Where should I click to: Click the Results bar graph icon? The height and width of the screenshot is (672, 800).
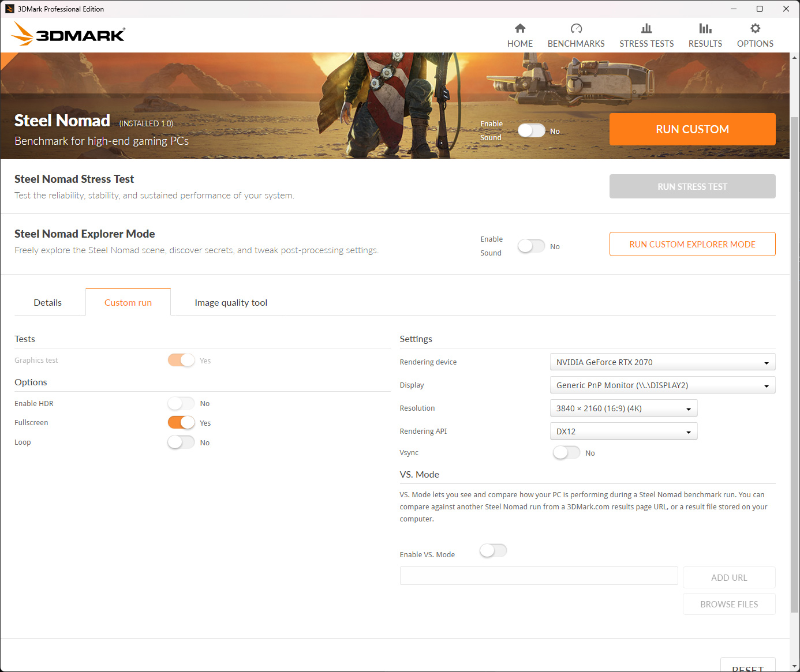click(705, 28)
